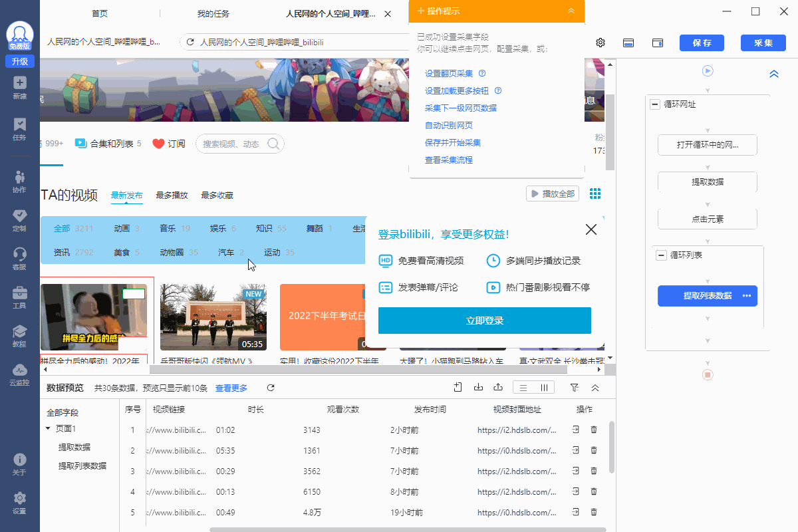
Task: Click the 查看更多 link in data preview
Action: [231, 388]
